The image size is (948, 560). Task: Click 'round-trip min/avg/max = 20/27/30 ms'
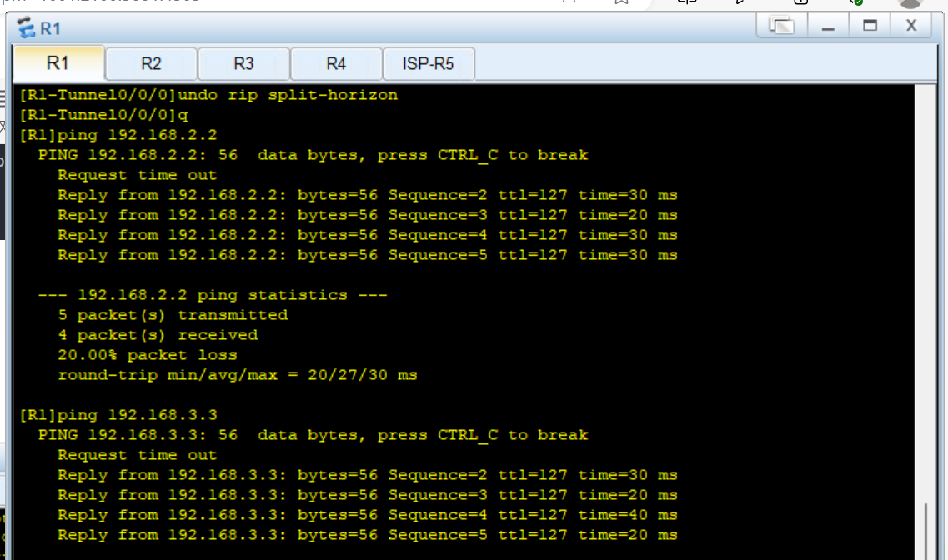pos(238,374)
